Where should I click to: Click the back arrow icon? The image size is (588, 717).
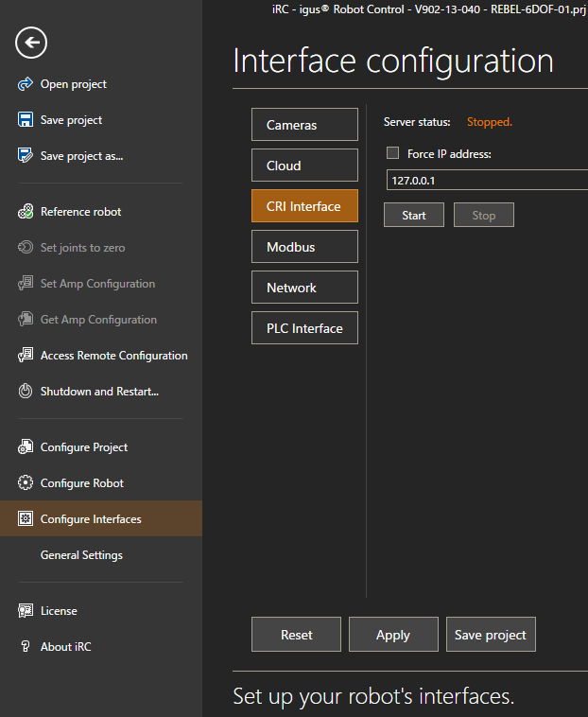31,43
